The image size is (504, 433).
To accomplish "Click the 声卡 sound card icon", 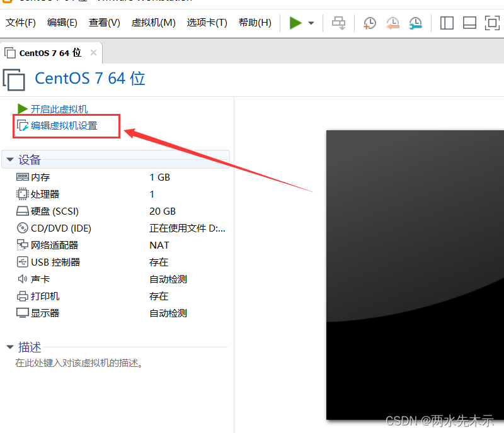I will [x=21, y=279].
